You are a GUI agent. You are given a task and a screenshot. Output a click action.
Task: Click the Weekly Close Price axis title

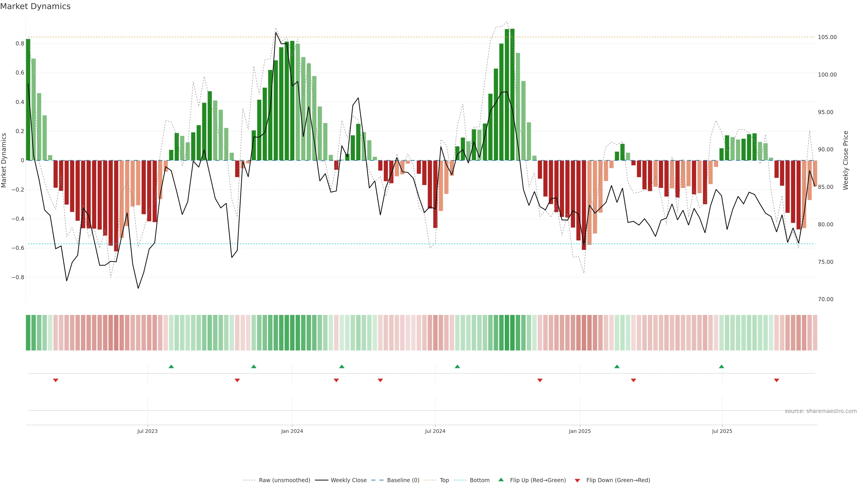[x=845, y=160]
